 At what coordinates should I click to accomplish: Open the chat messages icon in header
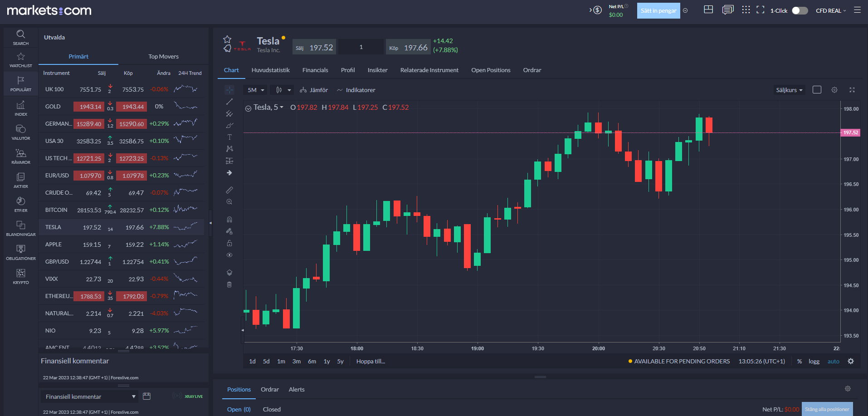pos(728,10)
